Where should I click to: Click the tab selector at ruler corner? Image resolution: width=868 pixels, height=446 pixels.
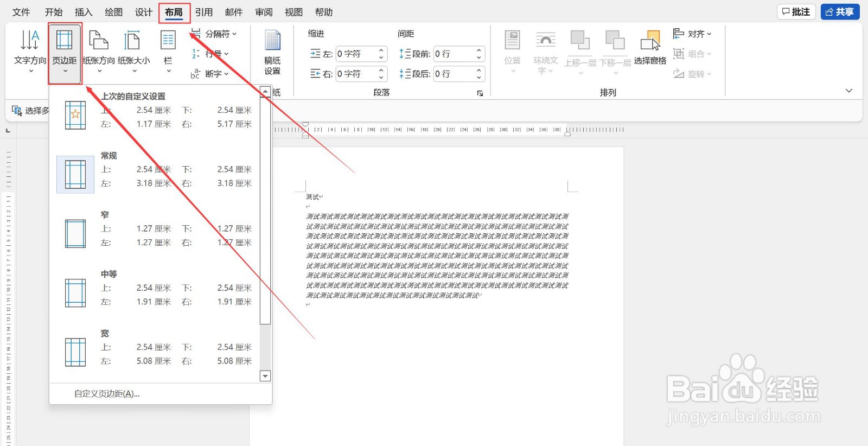click(x=8, y=131)
